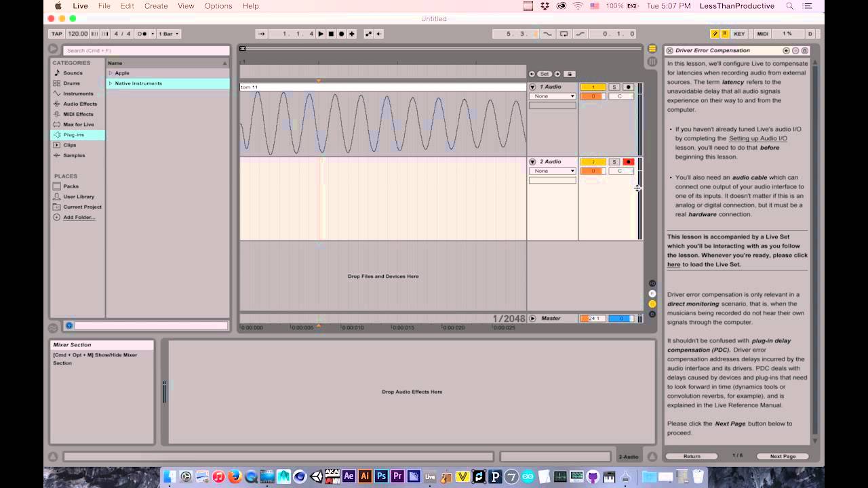
Task: Adjust 1 Audio track volume slider
Action: (593, 96)
